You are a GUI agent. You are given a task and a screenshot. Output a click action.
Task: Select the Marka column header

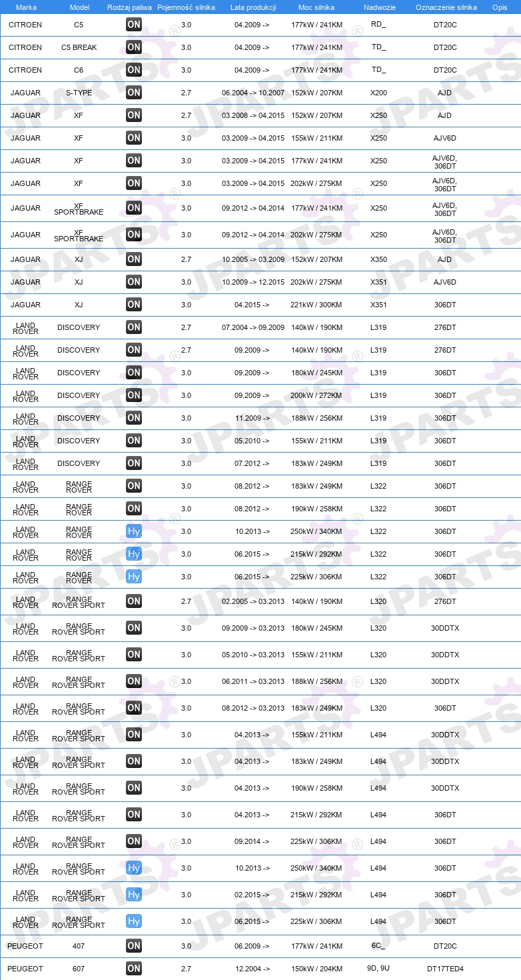pyautogui.click(x=26, y=7)
